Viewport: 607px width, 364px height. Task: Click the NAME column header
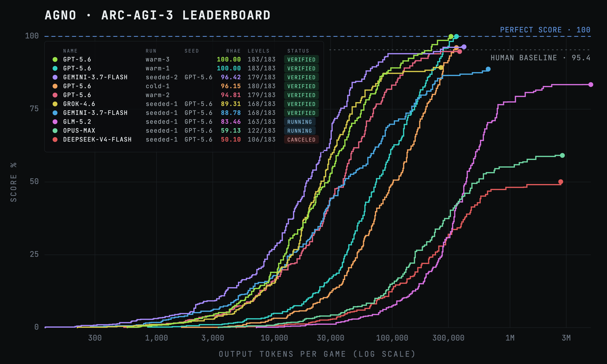(x=70, y=51)
